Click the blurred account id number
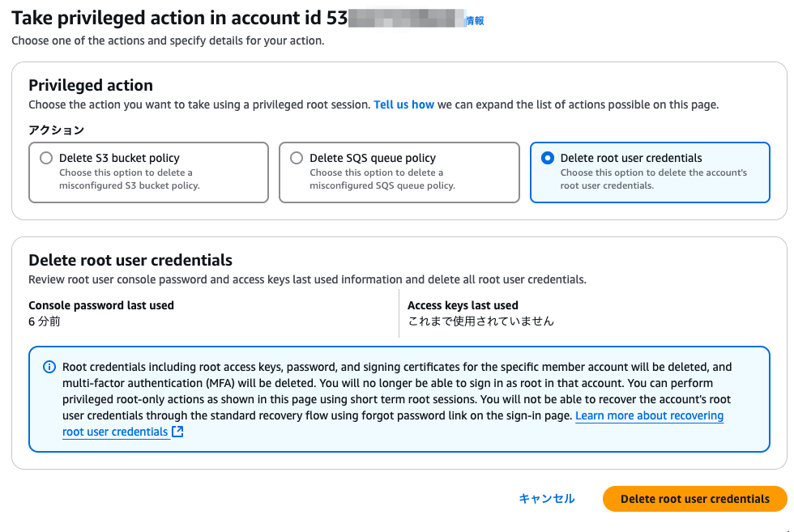The height and width of the screenshot is (532, 794). click(407, 19)
